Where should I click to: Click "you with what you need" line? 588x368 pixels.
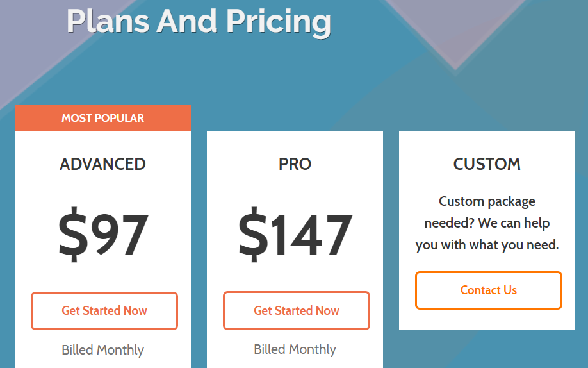pos(487,245)
